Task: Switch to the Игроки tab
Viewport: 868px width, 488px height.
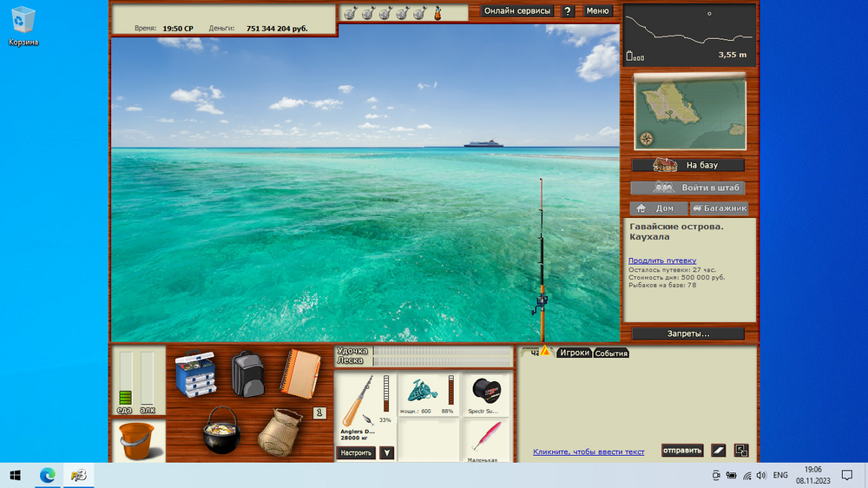Action: point(574,353)
